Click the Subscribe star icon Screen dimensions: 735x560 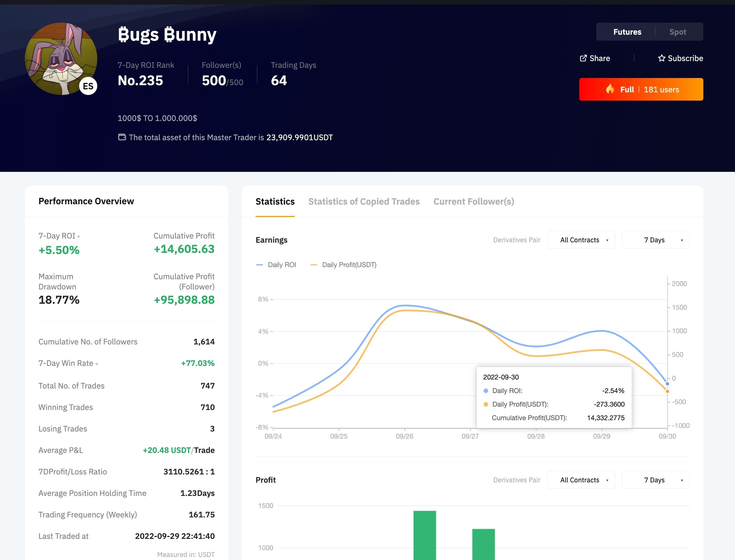tap(661, 58)
